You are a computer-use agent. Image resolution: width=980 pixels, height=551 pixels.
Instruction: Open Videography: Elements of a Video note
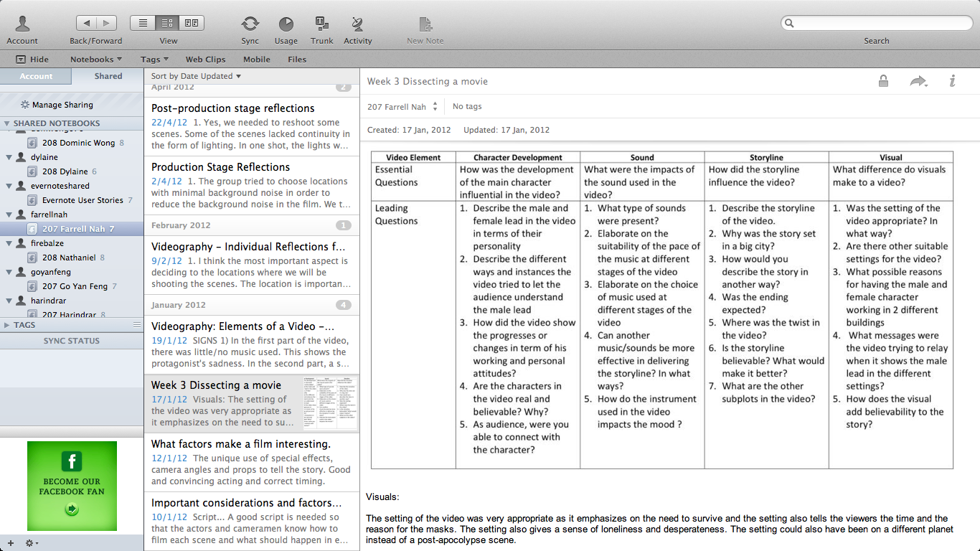click(252, 345)
